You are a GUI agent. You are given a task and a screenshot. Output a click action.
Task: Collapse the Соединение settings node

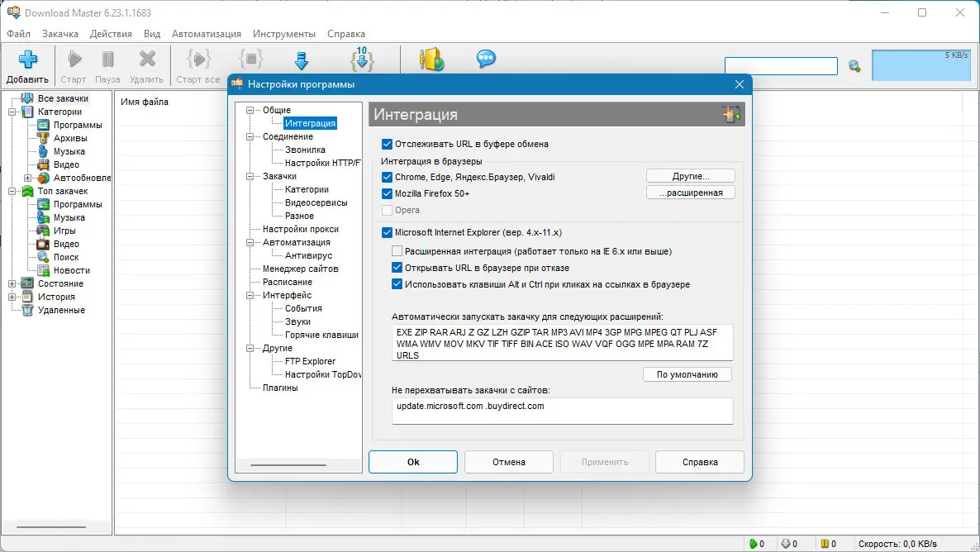pyautogui.click(x=250, y=136)
